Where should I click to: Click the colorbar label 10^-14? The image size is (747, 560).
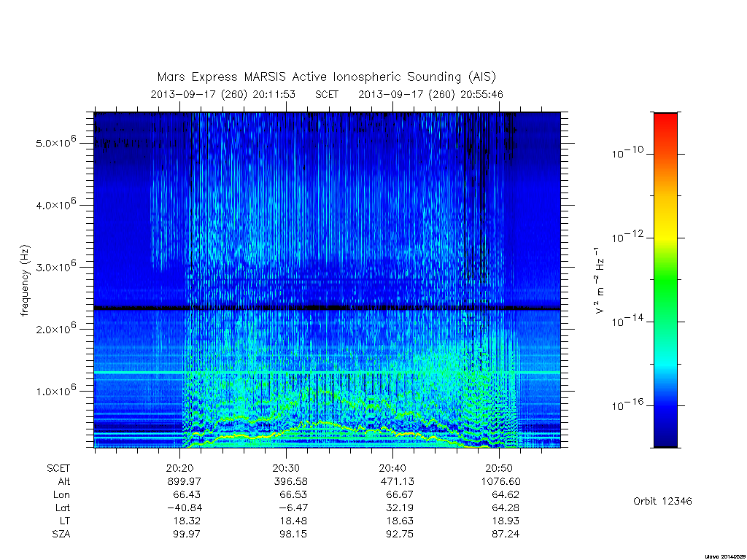point(627,321)
